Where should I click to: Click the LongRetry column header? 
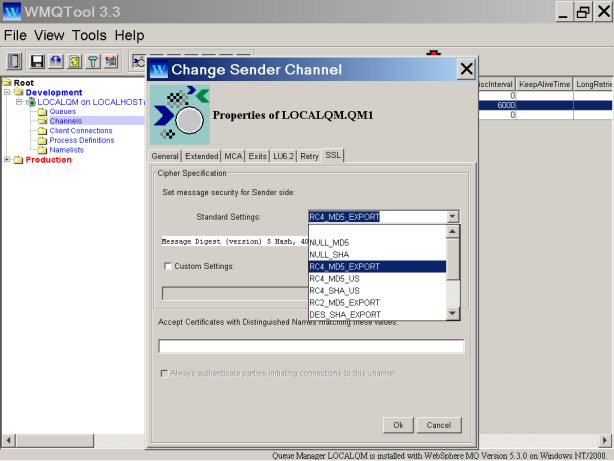click(x=593, y=84)
